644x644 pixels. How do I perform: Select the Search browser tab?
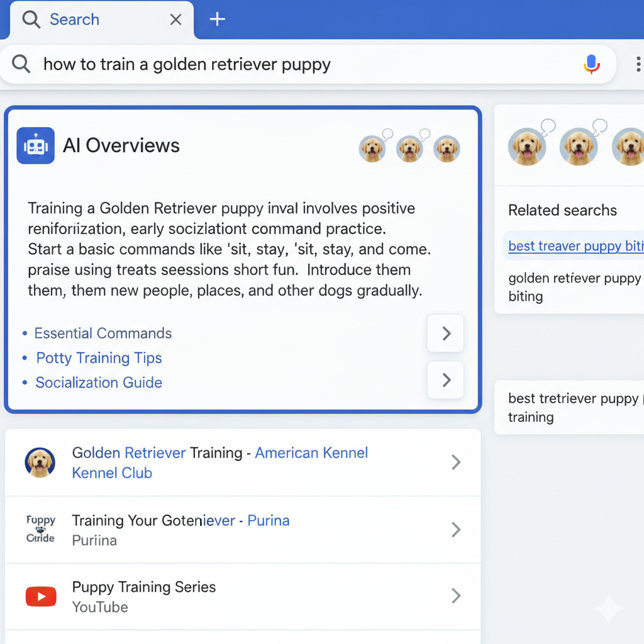click(x=102, y=19)
